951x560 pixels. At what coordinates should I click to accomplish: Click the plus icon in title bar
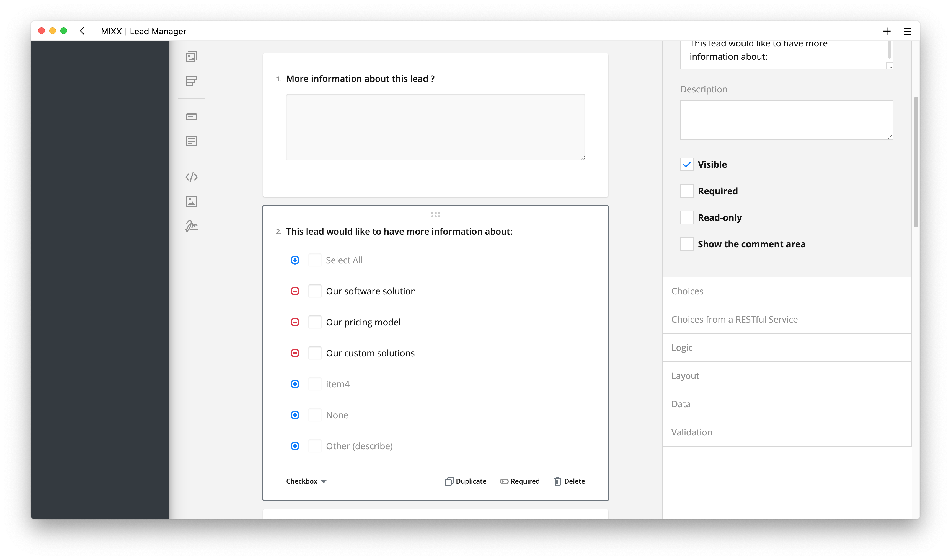(887, 31)
